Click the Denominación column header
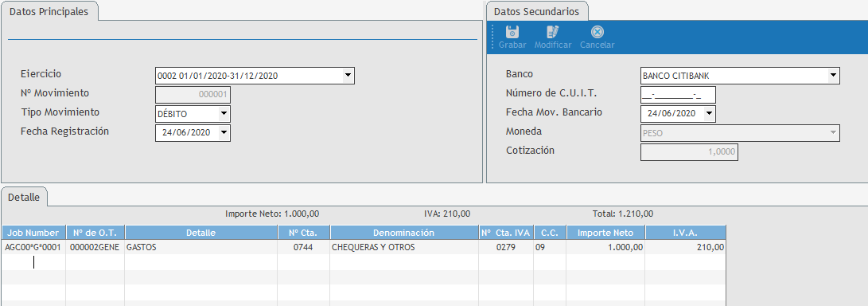 [404, 233]
